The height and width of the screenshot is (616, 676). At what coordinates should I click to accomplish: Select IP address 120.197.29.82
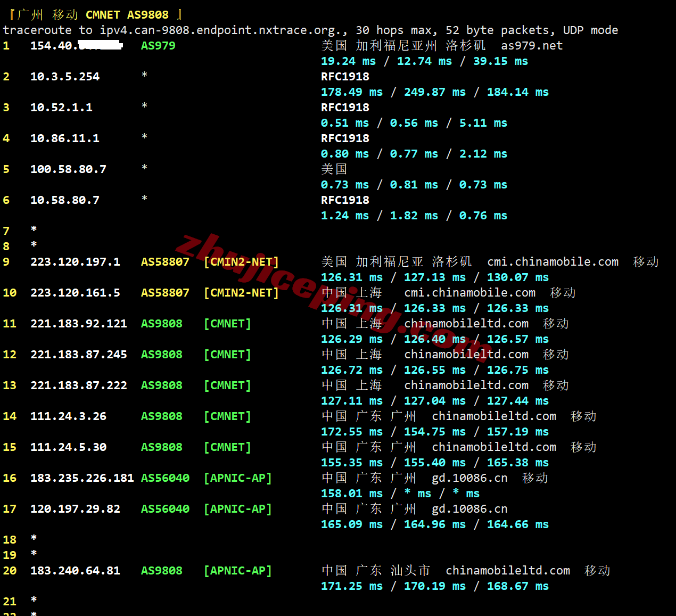tap(75, 509)
